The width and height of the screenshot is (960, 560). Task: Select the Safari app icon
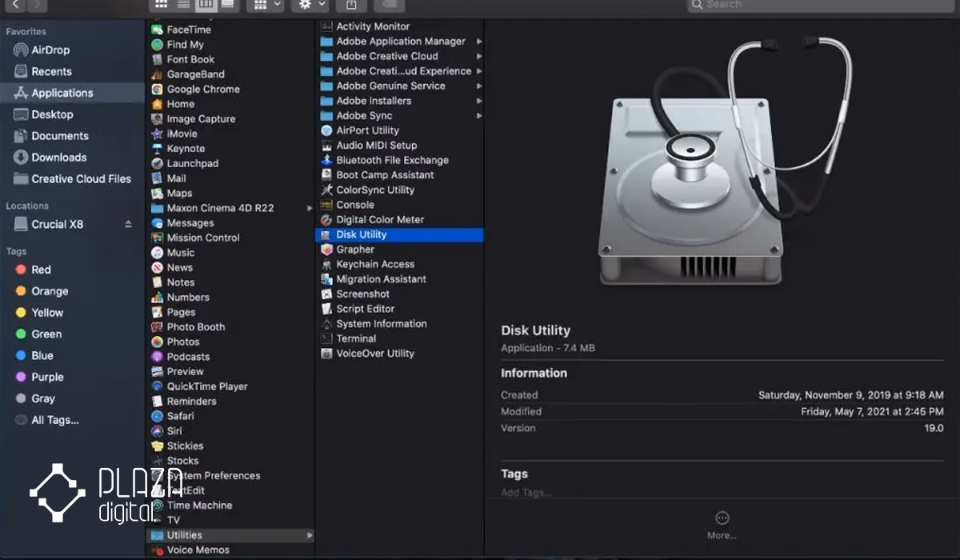tap(158, 416)
